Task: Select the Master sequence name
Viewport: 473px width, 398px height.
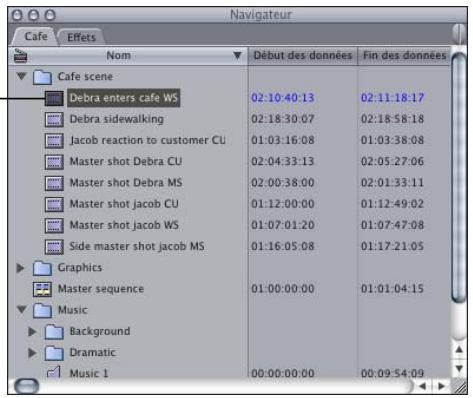Action: (x=101, y=289)
